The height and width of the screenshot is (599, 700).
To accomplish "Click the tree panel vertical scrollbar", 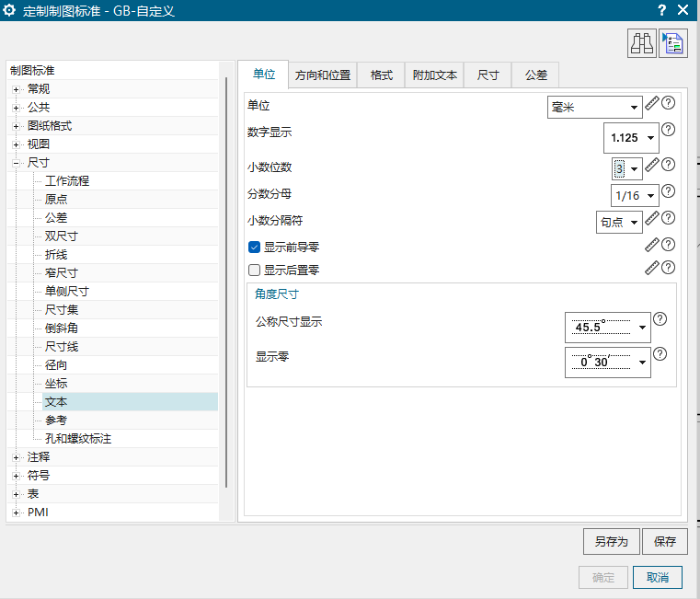I will (226, 282).
